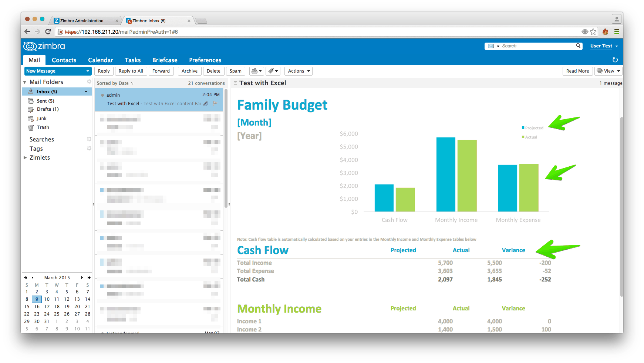Open the Junk folder
The width and height of the screenshot is (644, 363).
pyautogui.click(x=41, y=119)
